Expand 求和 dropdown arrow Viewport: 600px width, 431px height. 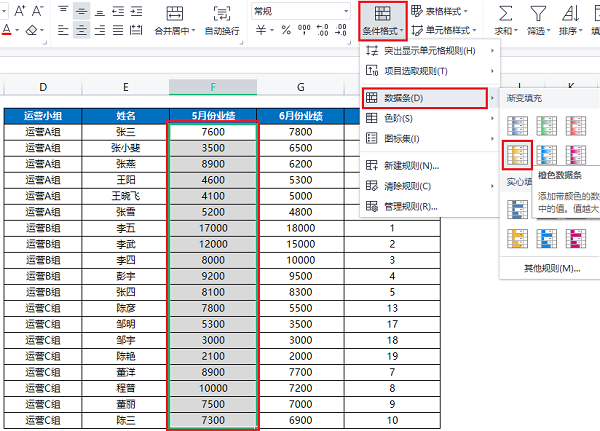[516, 31]
